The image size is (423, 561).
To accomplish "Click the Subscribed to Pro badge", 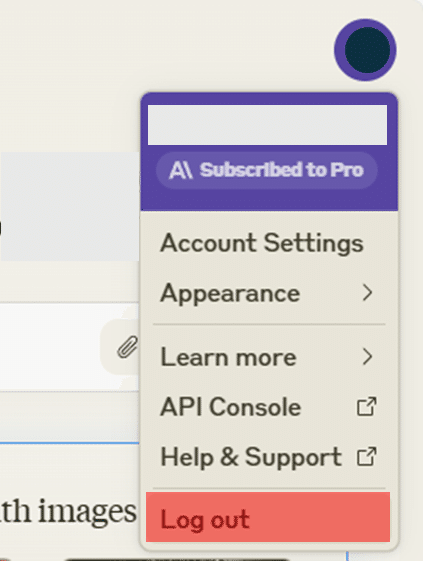I will [x=267, y=170].
